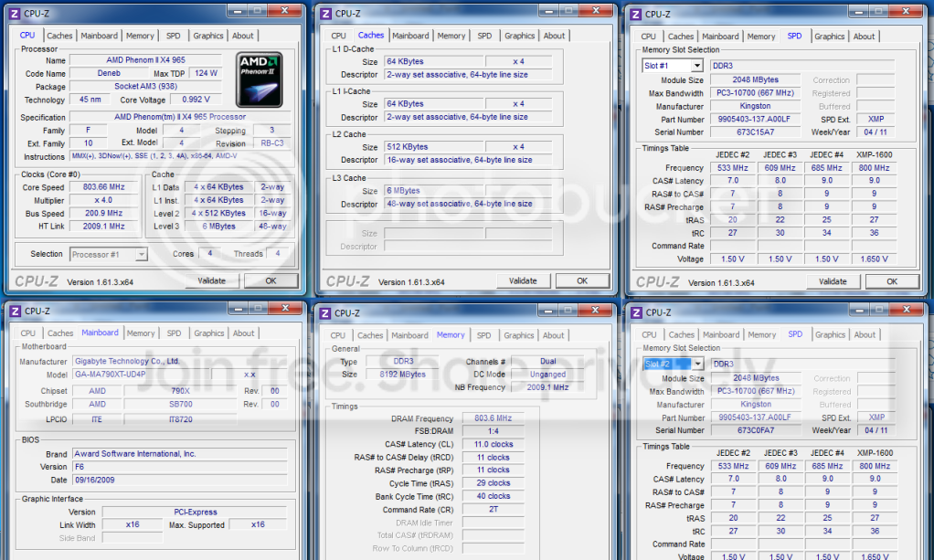This screenshot has width=934, height=560.
Task: Click the Code Name field Deneb
Action: (109, 73)
